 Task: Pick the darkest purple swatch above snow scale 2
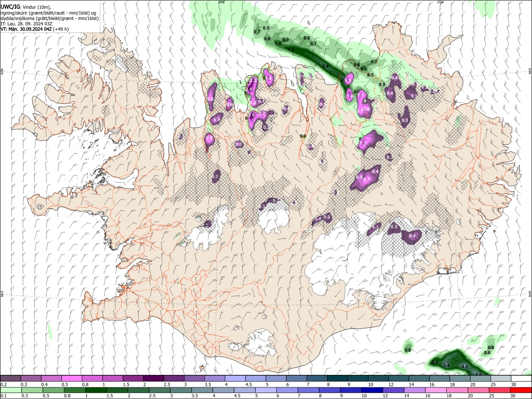153,379
